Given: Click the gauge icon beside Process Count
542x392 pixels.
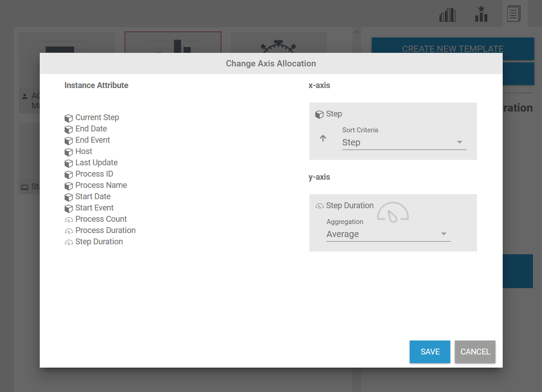Looking at the screenshot, I should pyautogui.click(x=69, y=220).
